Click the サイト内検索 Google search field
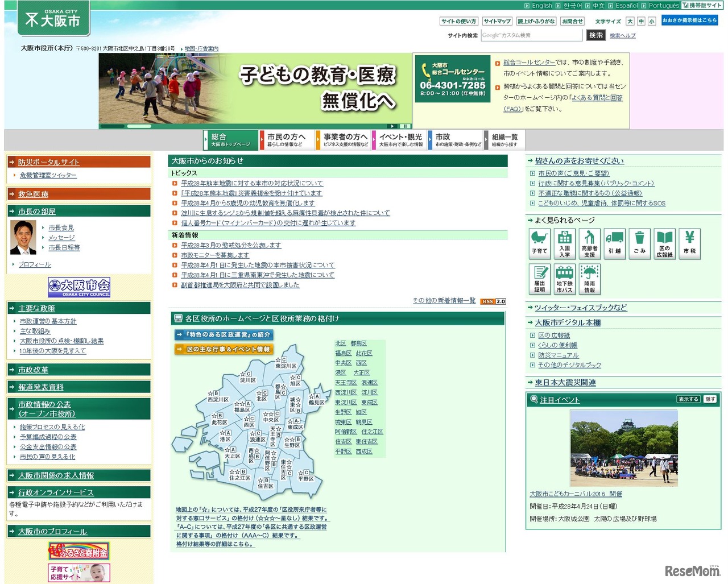 coord(532,35)
